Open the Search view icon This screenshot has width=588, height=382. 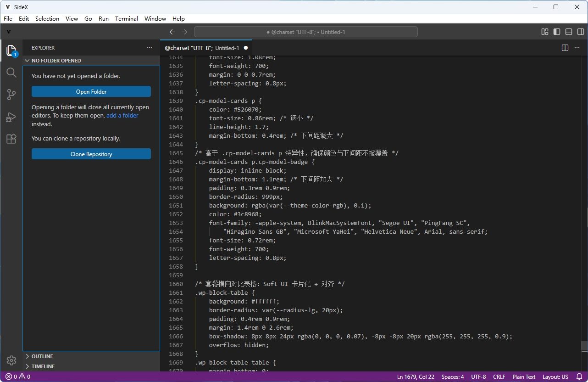point(11,73)
